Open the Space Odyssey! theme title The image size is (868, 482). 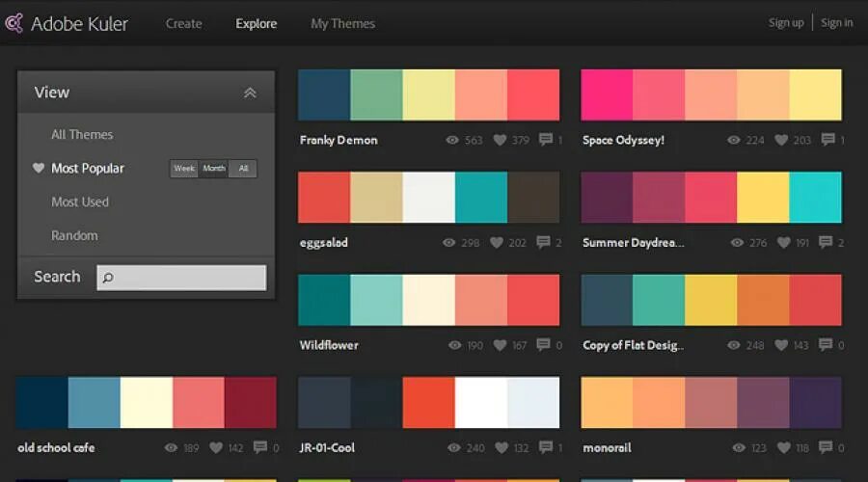click(623, 140)
